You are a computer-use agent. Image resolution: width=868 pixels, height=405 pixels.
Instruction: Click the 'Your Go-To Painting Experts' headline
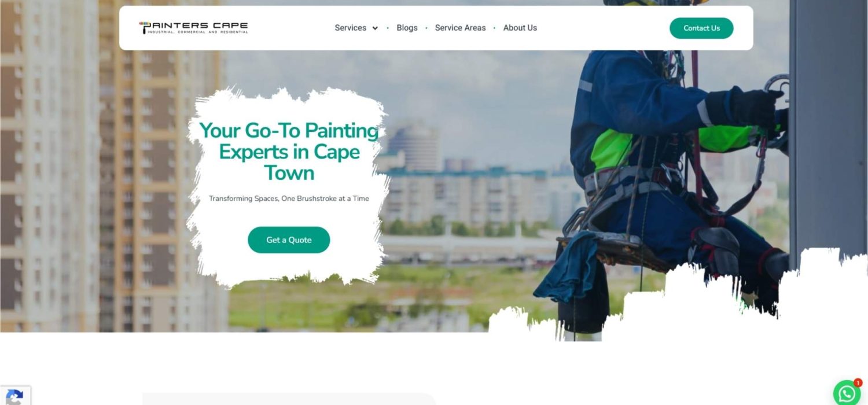coord(289,152)
